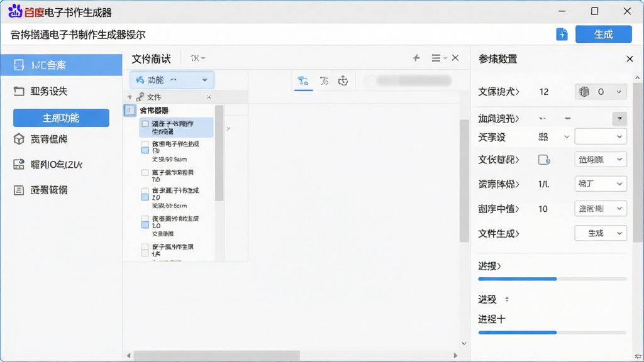Collapse the 文件 tree with its arrow
Viewport: 644px width, 362px height.
coord(130,97)
